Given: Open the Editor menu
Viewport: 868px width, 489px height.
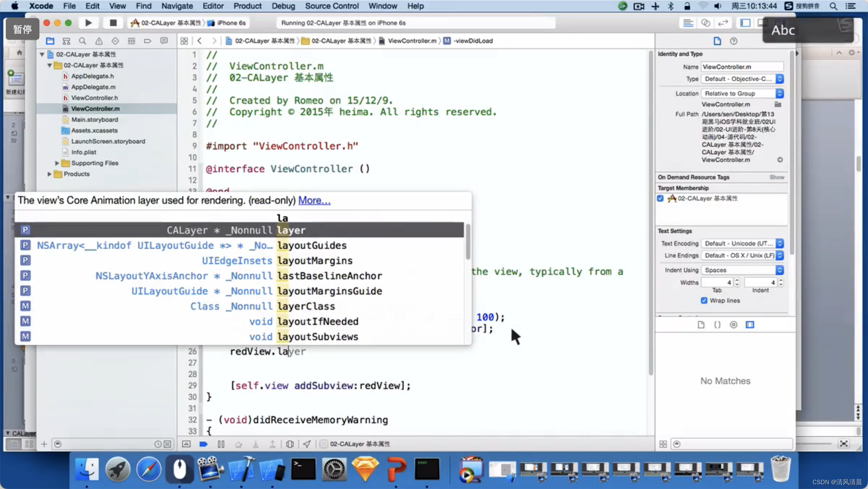Looking at the screenshot, I should pyautogui.click(x=213, y=6).
